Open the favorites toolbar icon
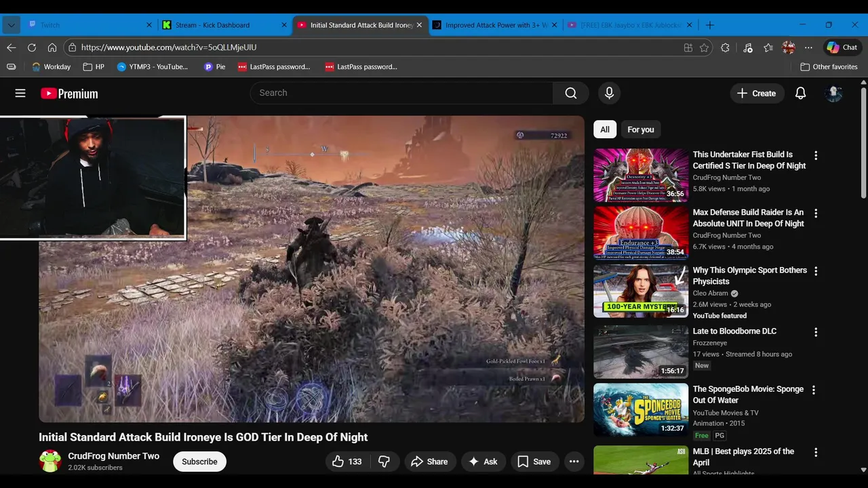The image size is (868, 488). (x=768, y=47)
